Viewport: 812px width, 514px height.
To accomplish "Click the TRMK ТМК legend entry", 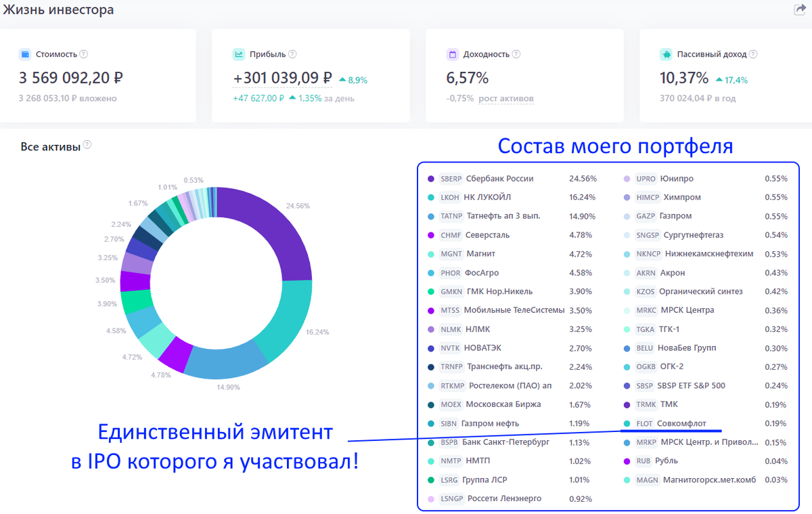I will (x=706, y=404).
